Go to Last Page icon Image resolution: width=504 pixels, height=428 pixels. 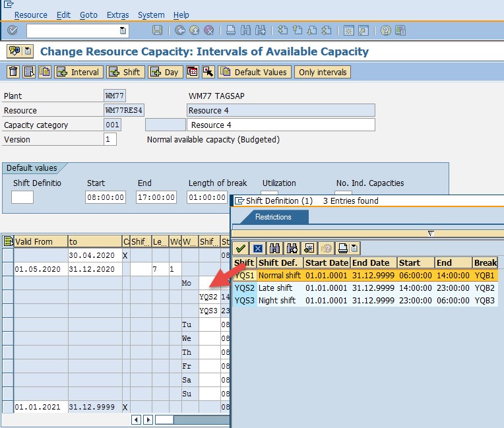click(x=327, y=30)
